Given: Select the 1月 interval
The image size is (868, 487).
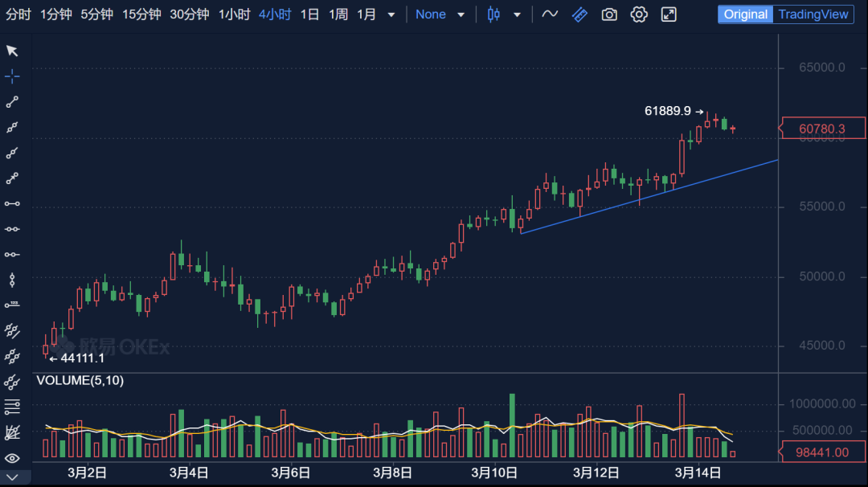Looking at the screenshot, I should click(x=366, y=14).
